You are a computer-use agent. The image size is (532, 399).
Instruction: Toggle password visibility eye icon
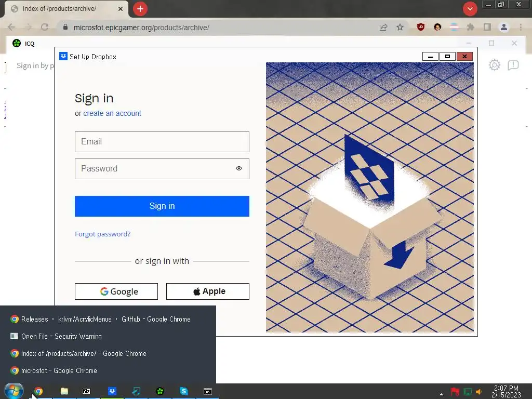(x=239, y=169)
